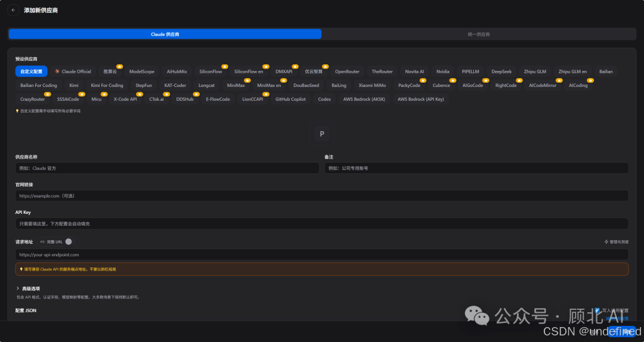Viewport: 644px width, 342px height.
Task: Select the SSSAiCode preset
Action: point(68,100)
